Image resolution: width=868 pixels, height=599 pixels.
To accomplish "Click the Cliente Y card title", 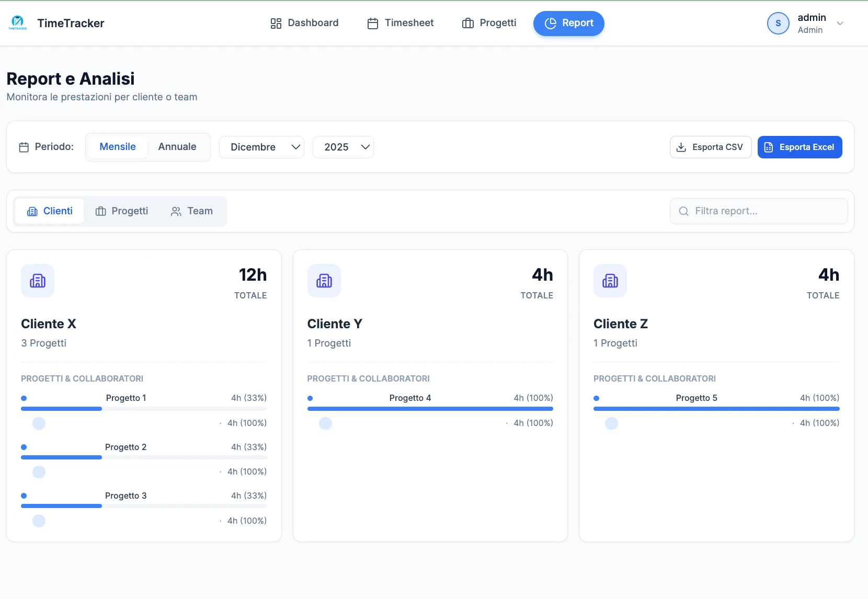I will pyautogui.click(x=335, y=324).
